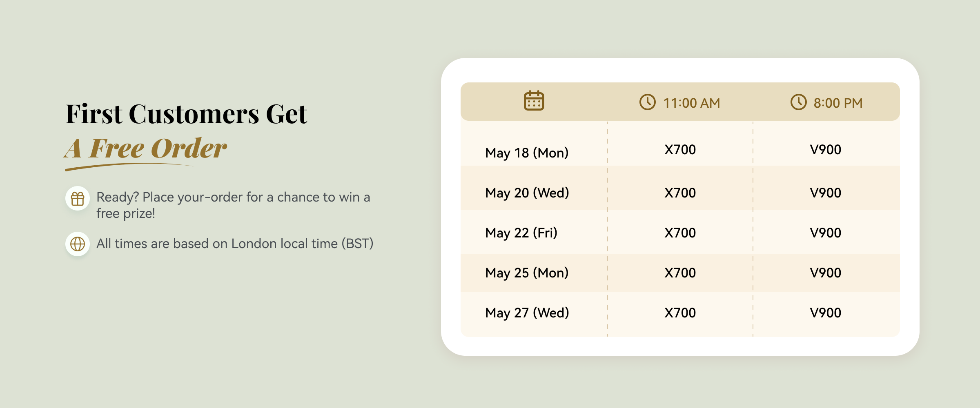
Task: Click the clock icon beside 8:00 PM
Action: tap(798, 102)
